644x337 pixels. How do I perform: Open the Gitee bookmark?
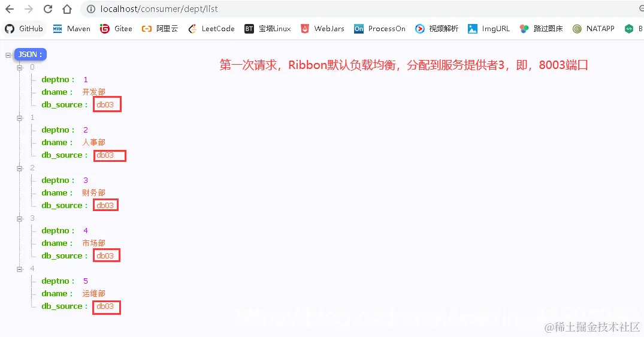click(116, 29)
